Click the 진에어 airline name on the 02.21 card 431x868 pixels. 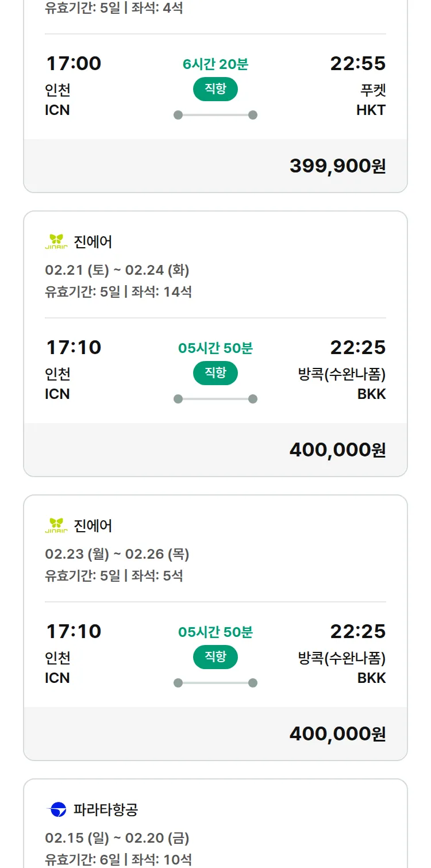click(93, 242)
